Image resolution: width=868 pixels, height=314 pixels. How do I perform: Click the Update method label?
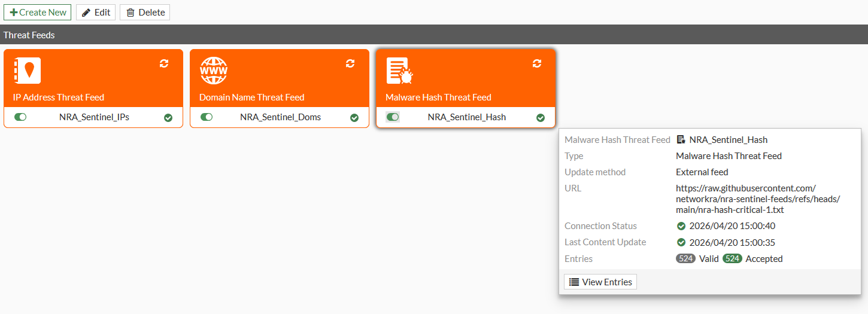595,172
